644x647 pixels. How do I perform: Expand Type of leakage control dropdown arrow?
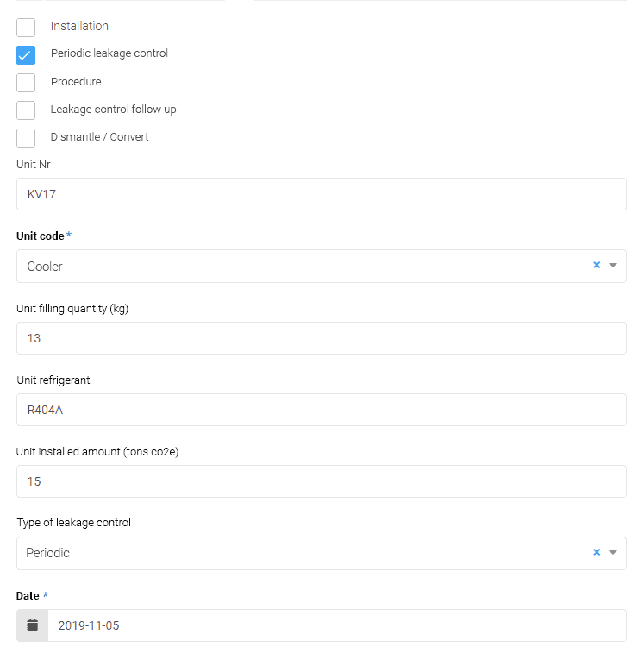pyautogui.click(x=613, y=553)
